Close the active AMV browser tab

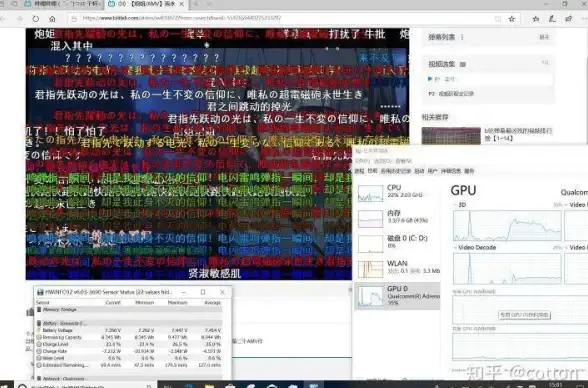click(182, 4)
